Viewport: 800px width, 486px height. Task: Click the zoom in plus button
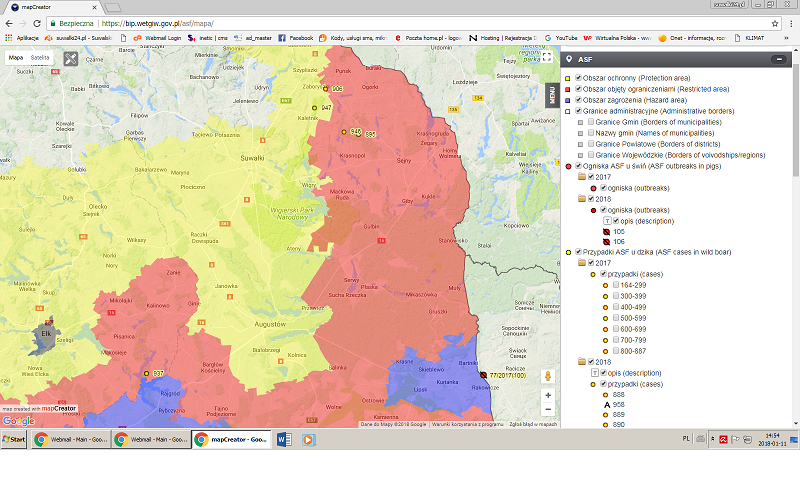click(547, 395)
